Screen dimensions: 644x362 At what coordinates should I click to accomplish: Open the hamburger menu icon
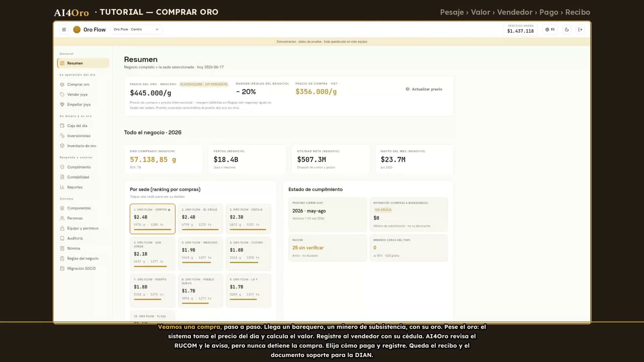pos(64,29)
